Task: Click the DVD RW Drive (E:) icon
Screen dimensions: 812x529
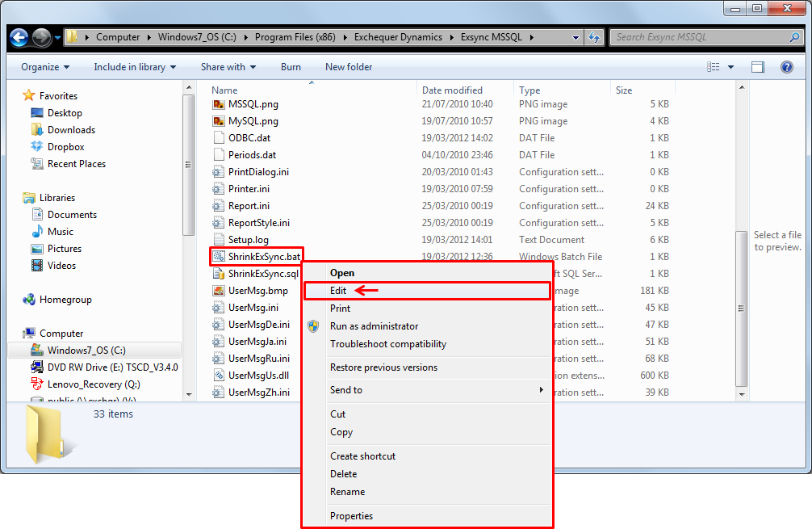Action: coord(37,367)
